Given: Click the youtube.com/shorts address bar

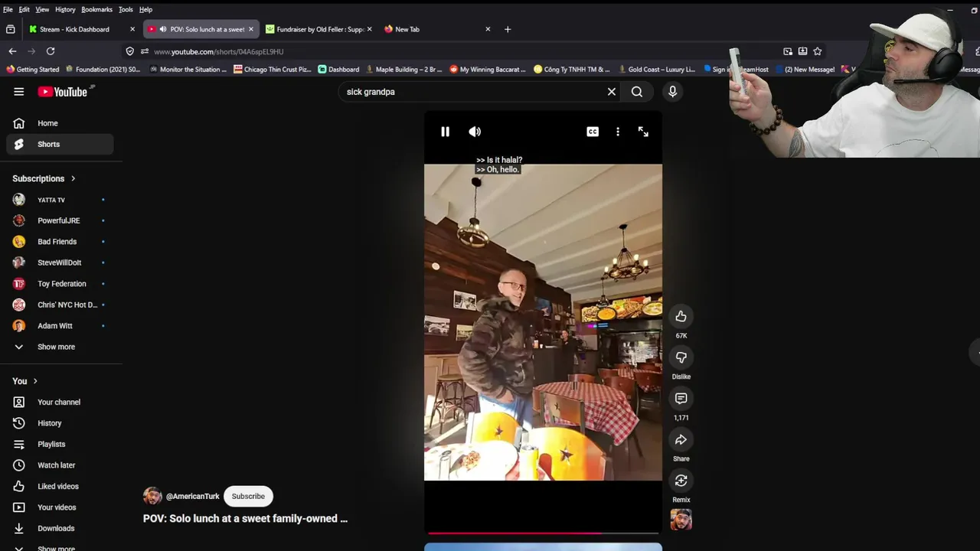Looking at the screenshot, I should click(459, 51).
